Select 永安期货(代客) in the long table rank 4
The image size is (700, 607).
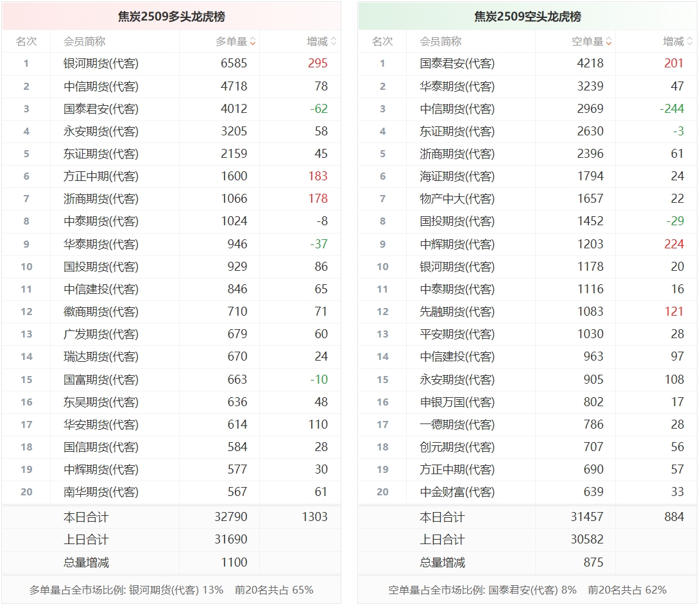(101, 132)
